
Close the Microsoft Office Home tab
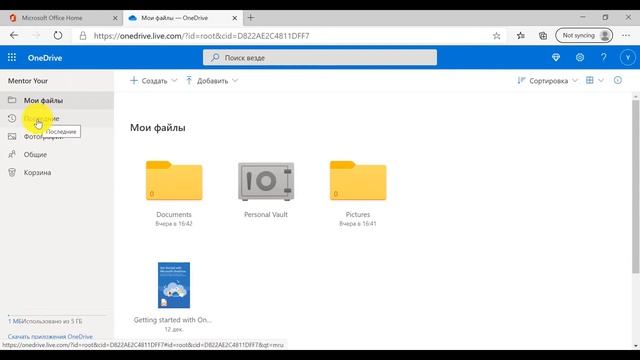[115, 18]
